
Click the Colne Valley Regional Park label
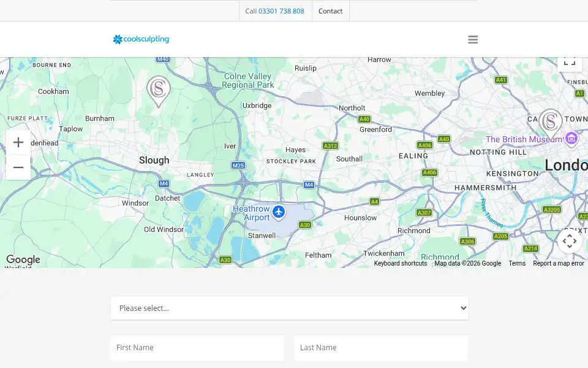(248, 80)
